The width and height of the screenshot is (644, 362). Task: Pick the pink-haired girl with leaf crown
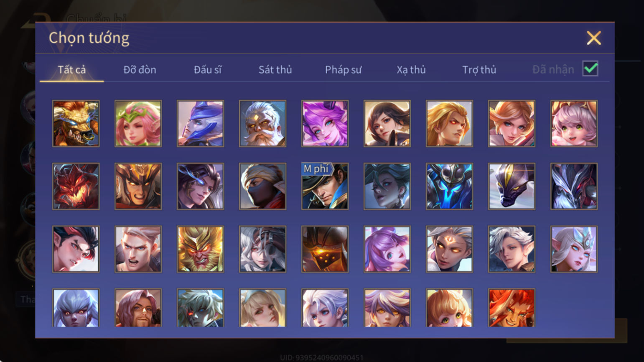[138, 124]
